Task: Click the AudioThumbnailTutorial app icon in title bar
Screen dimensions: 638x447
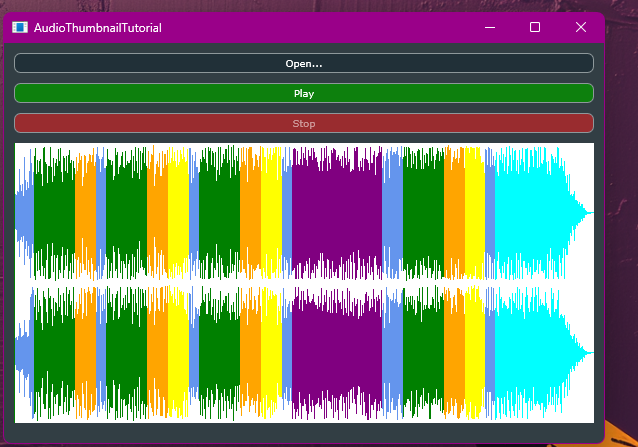Action: (20, 27)
